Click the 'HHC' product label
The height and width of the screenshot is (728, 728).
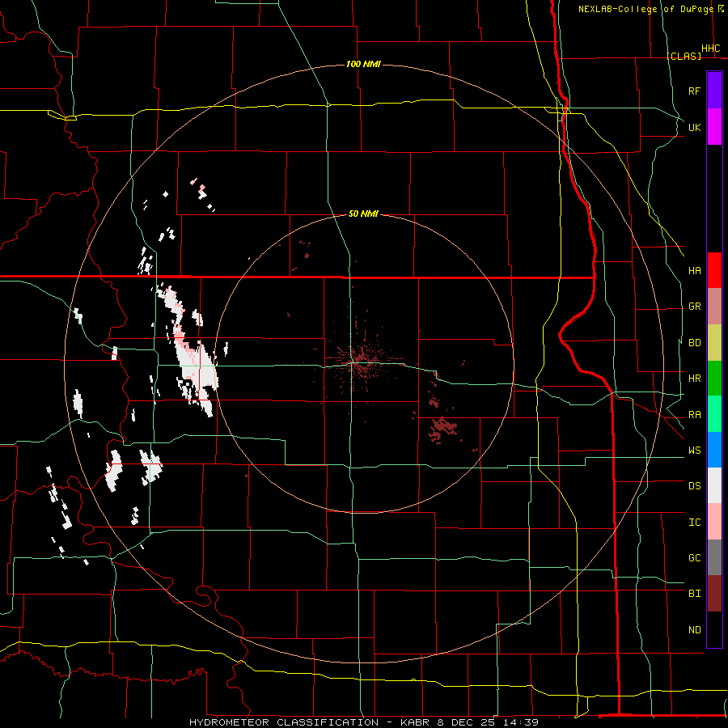711,49
